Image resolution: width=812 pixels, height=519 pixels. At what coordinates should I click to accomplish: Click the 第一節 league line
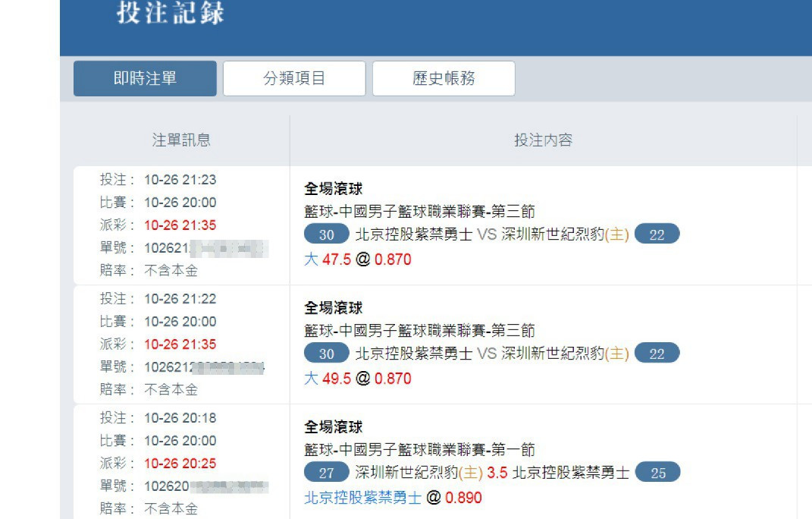(x=419, y=449)
